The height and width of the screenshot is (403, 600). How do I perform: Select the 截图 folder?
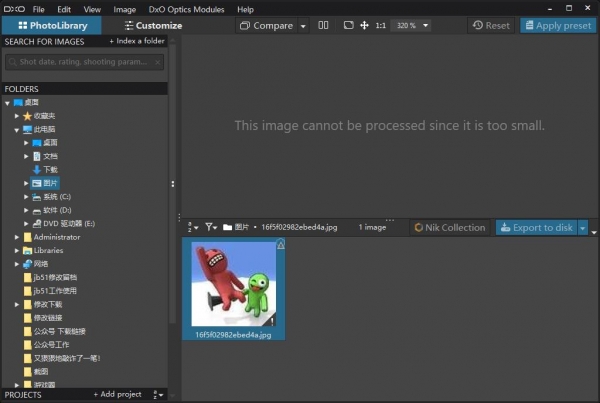pyautogui.click(x=36, y=372)
